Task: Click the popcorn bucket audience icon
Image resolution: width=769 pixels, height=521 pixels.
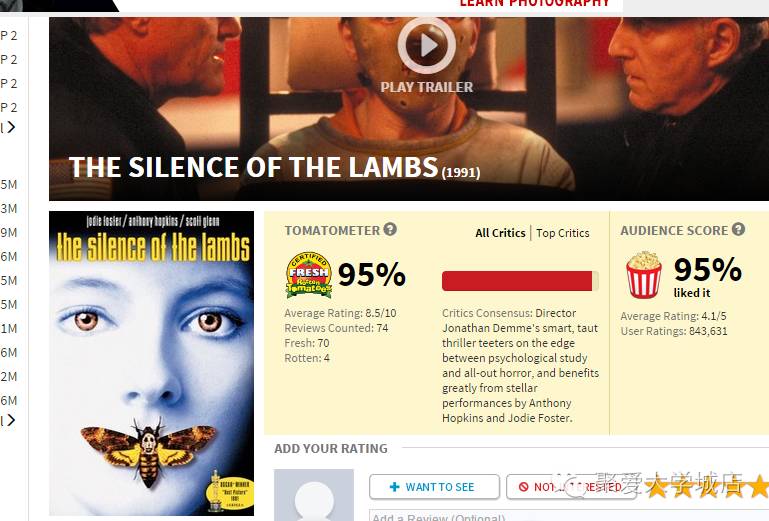Action: (643, 275)
